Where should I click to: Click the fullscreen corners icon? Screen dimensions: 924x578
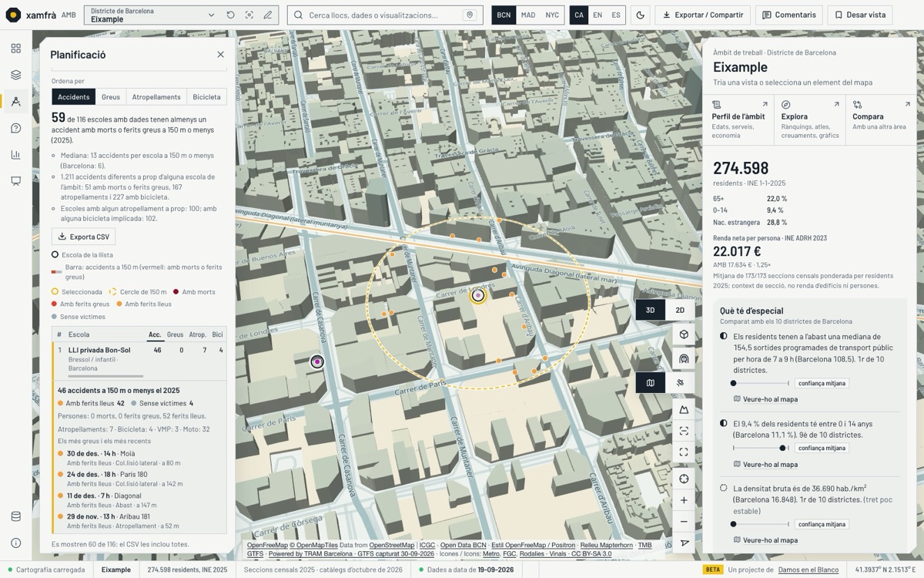pyautogui.click(x=684, y=452)
